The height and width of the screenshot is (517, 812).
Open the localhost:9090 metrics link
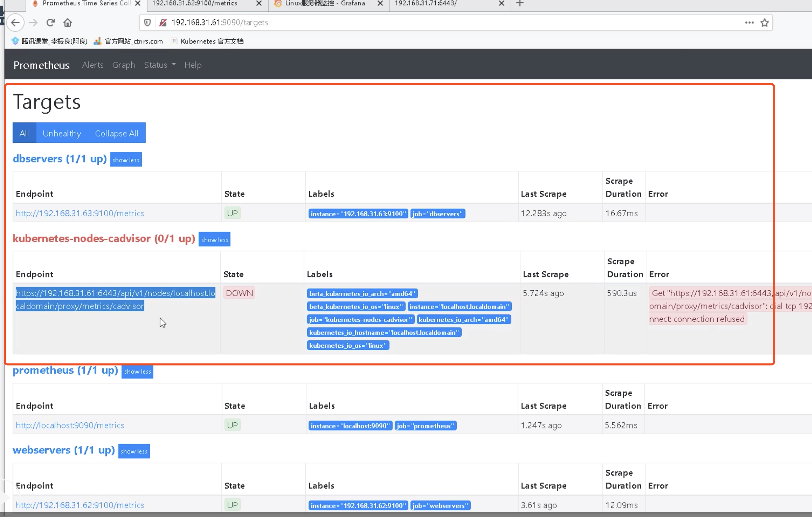click(x=70, y=425)
